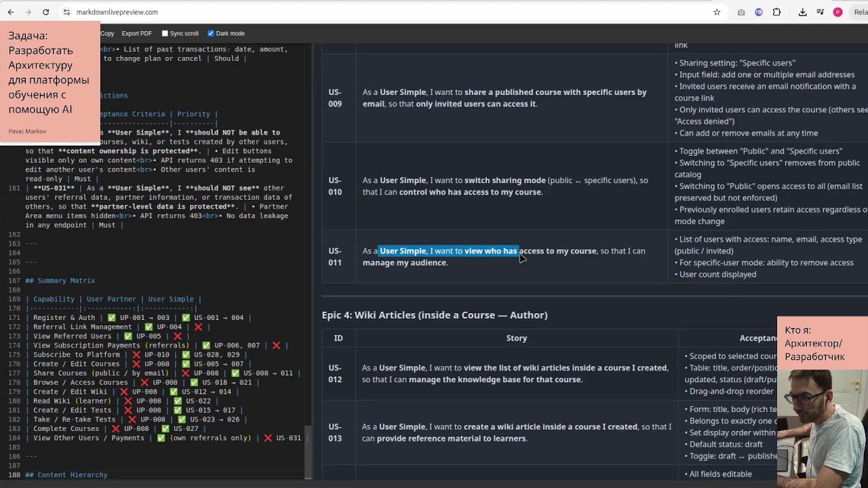
Task: Click the US-012 ID cell in preview
Action: (338, 373)
